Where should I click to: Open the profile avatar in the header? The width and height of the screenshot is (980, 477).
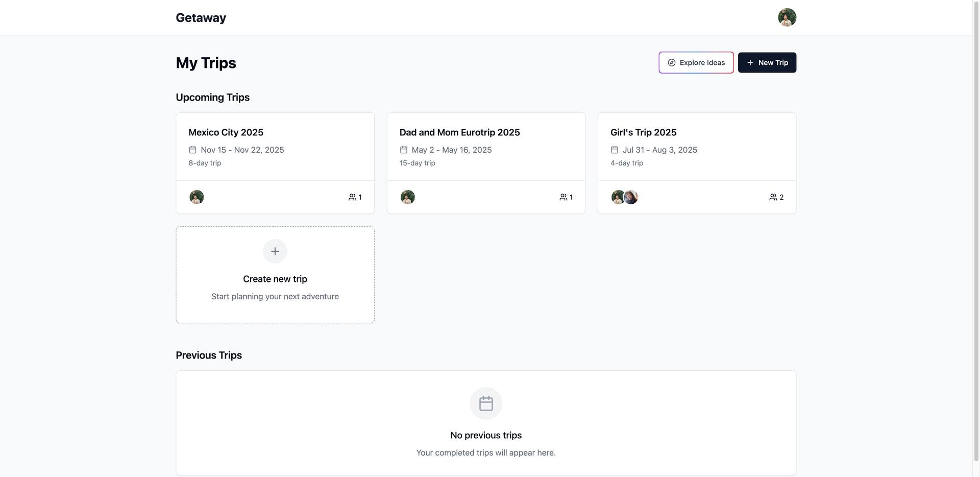787,17
